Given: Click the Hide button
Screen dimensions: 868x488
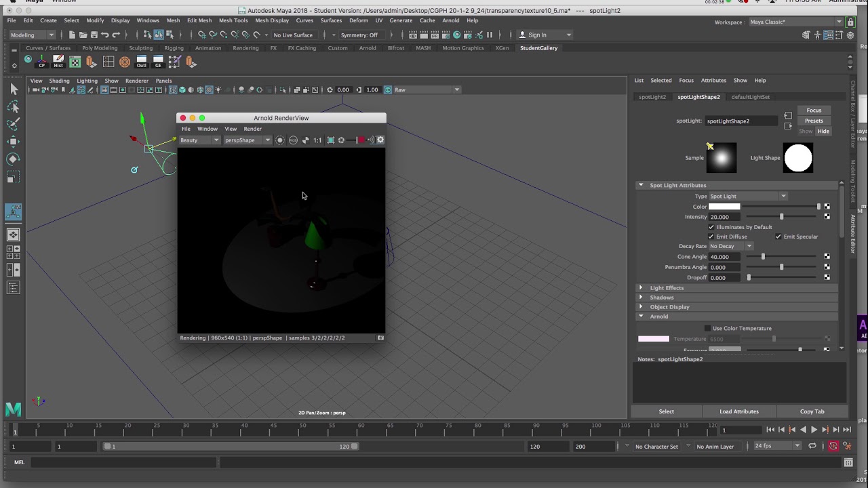Looking at the screenshot, I should point(823,131).
